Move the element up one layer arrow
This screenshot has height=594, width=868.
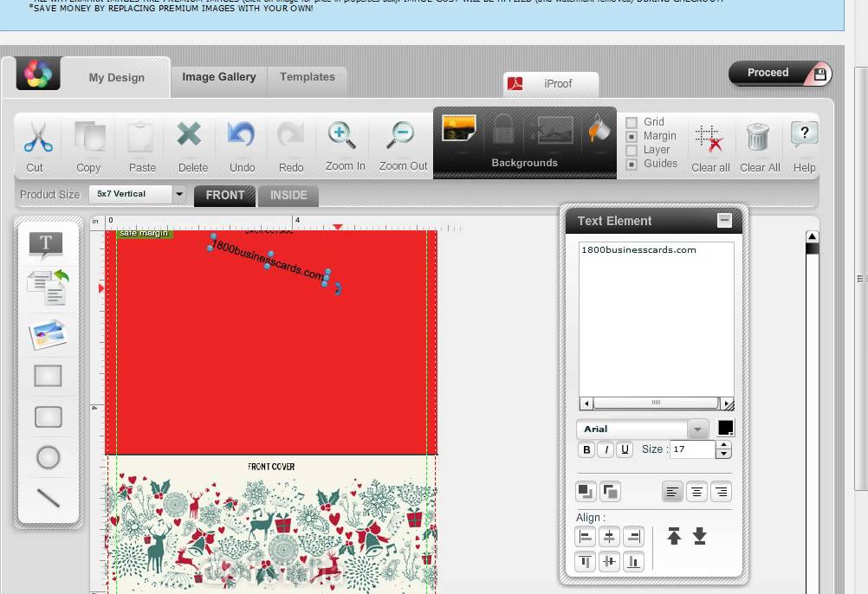tap(674, 536)
